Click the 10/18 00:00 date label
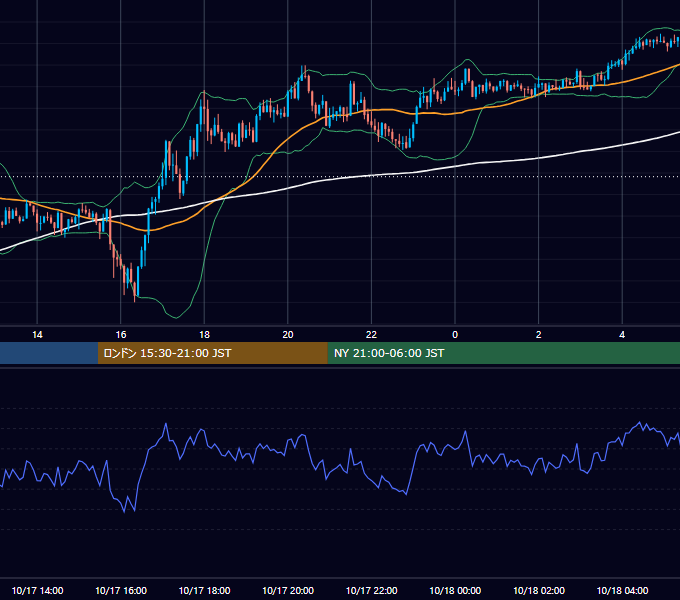This screenshot has width=680, height=600. 455,590
